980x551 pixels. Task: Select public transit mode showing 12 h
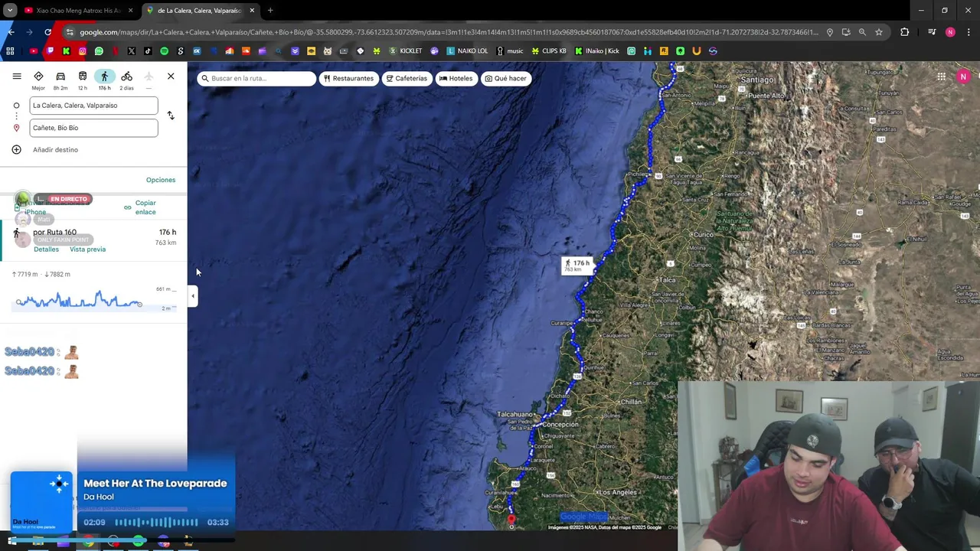pos(83,80)
